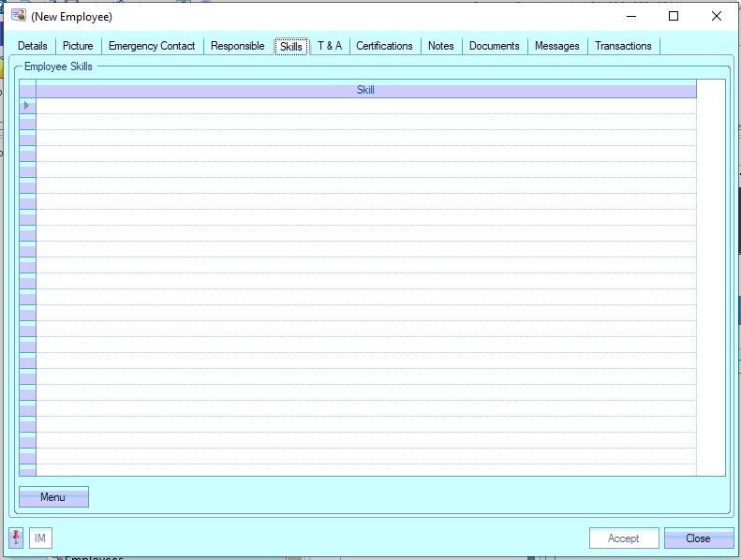Image resolution: width=741 pixels, height=560 pixels.
Task: Switch to the Picture tab
Action: point(78,46)
